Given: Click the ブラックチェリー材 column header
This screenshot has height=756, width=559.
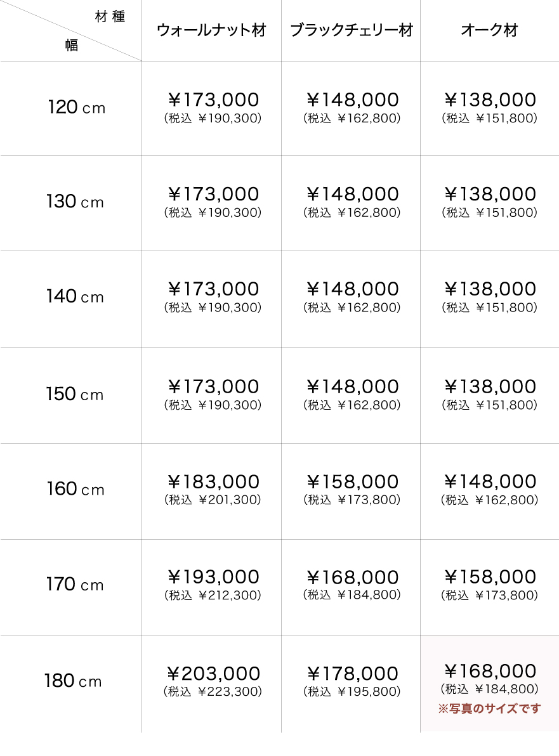Looking at the screenshot, I should coord(352,30).
